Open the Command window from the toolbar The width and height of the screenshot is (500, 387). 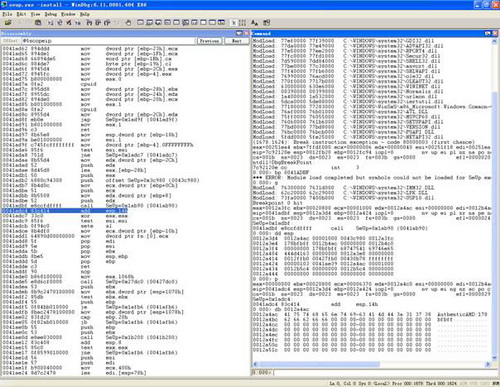coord(141,23)
